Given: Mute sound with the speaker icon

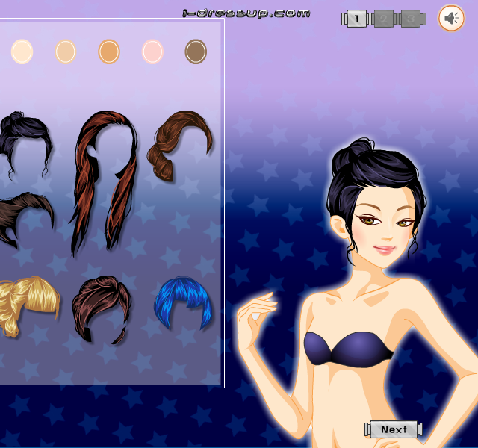Looking at the screenshot, I should click(x=451, y=18).
